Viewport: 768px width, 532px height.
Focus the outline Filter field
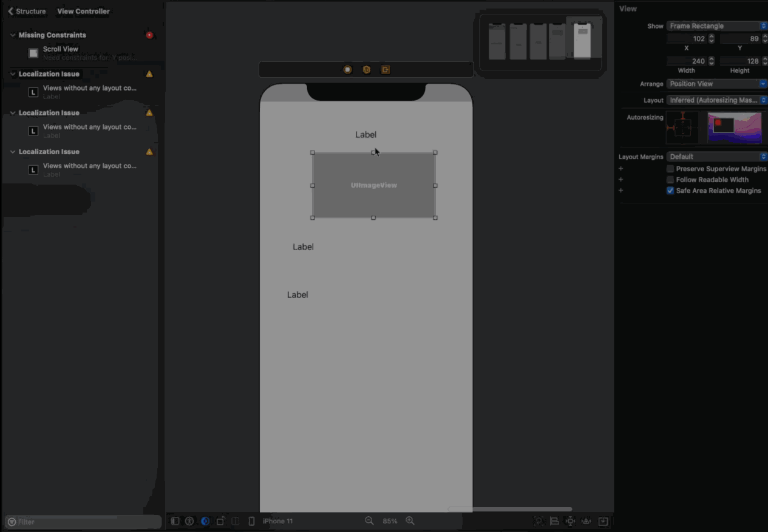pos(84,522)
